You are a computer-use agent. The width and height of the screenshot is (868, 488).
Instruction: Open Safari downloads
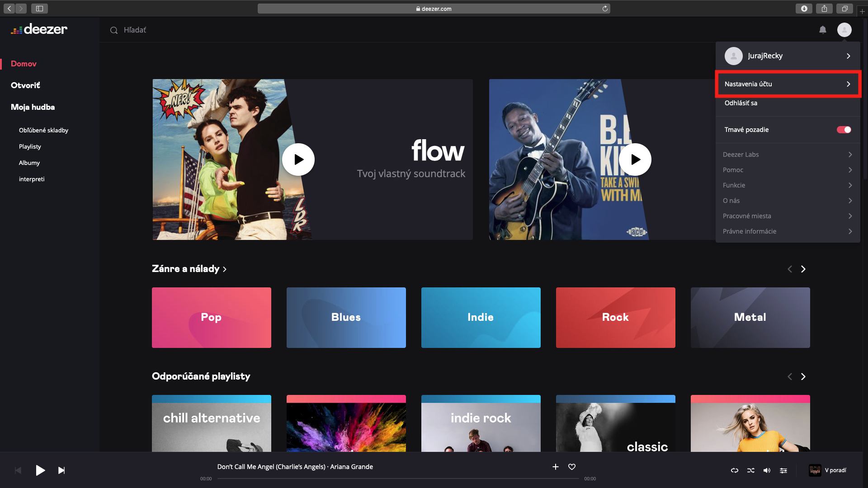point(804,9)
